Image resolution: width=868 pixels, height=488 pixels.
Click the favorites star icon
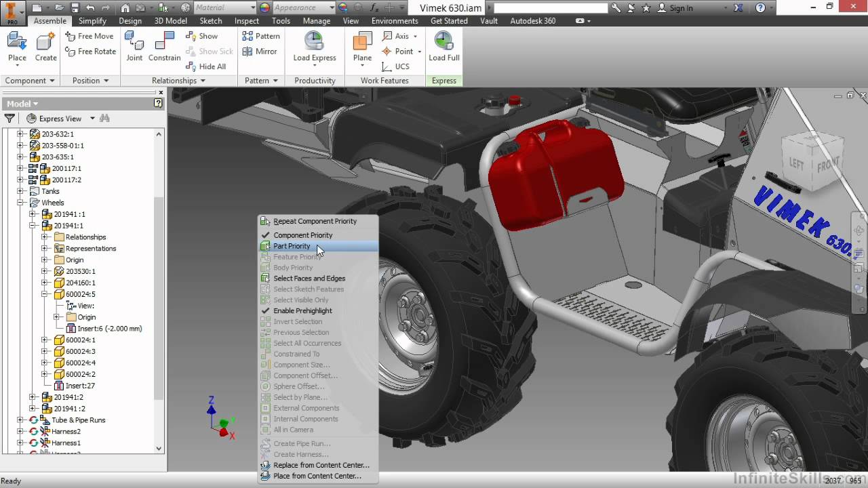click(x=646, y=8)
